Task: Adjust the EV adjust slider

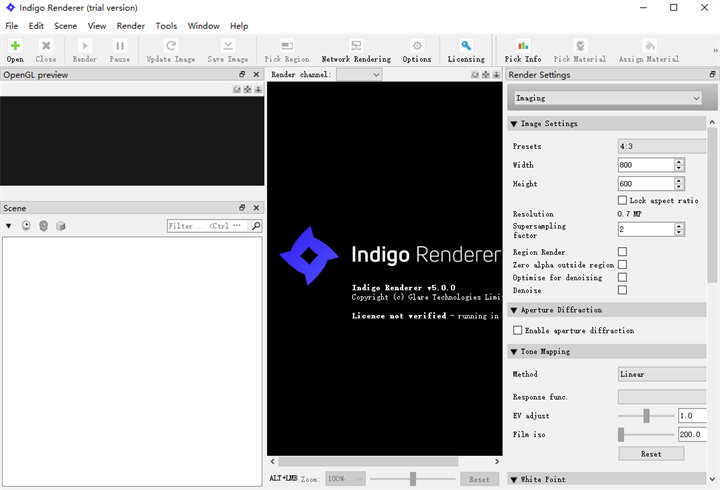Action: tap(646, 416)
